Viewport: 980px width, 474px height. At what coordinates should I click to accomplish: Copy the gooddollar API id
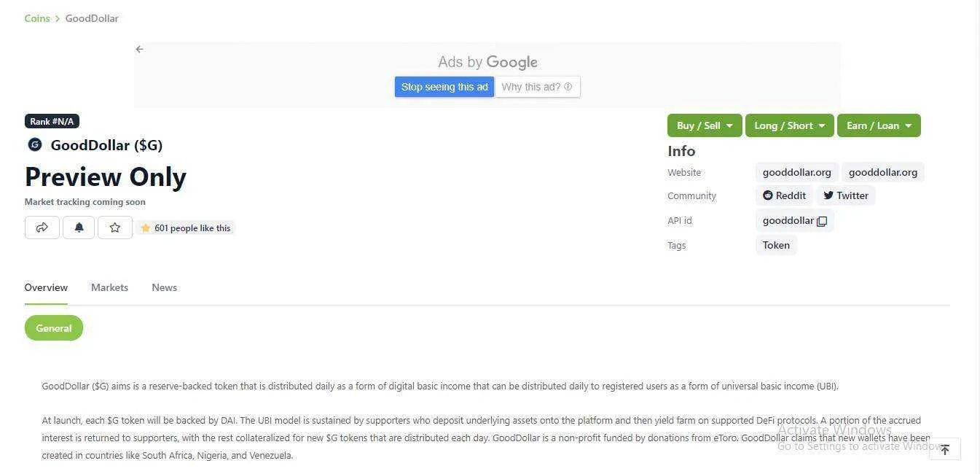822,221
